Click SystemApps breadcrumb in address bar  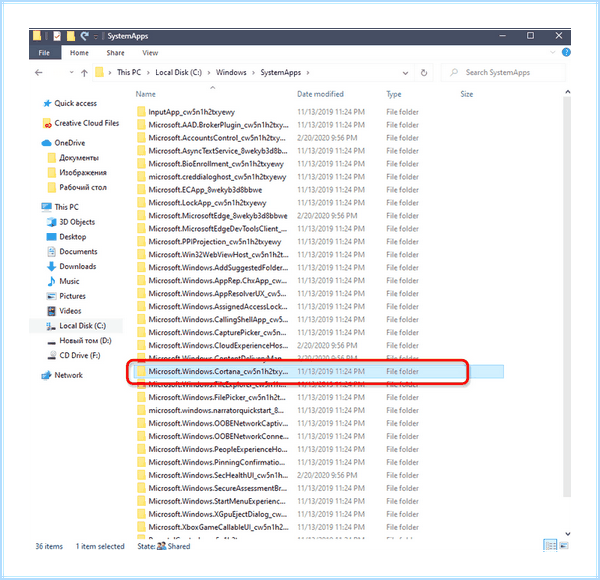280,72
